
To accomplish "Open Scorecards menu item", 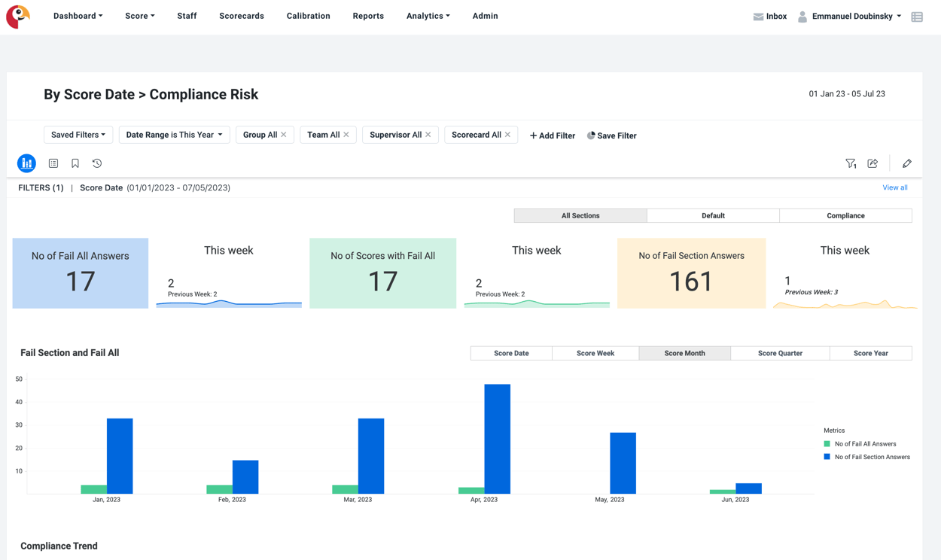I will (242, 16).
